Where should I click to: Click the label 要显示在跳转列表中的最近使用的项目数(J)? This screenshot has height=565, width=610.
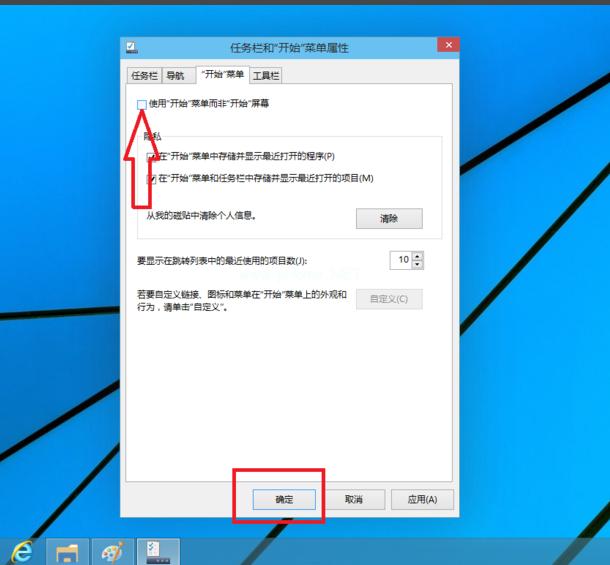[222, 261]
